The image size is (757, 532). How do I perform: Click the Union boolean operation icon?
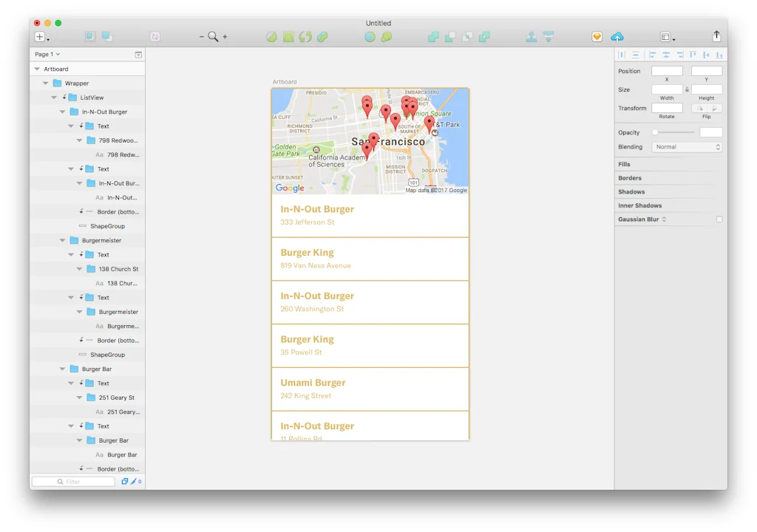click(x=433, y=37)
